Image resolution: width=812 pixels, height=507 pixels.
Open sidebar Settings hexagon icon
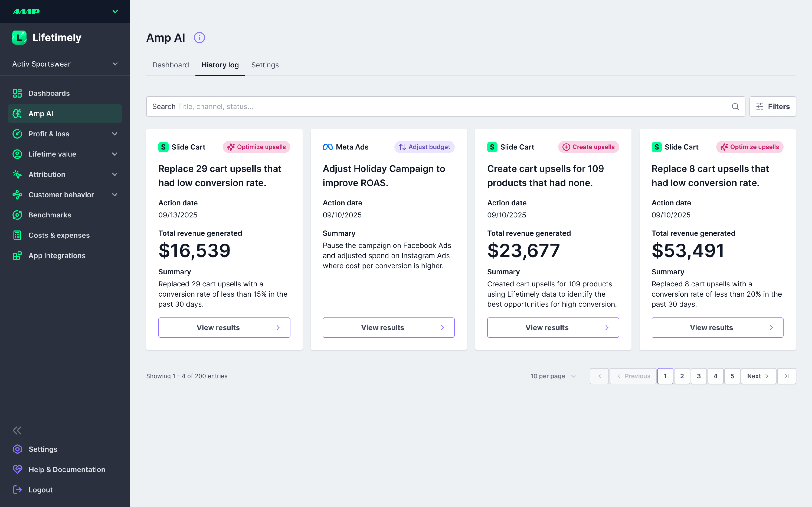click(x=17, y=449)
